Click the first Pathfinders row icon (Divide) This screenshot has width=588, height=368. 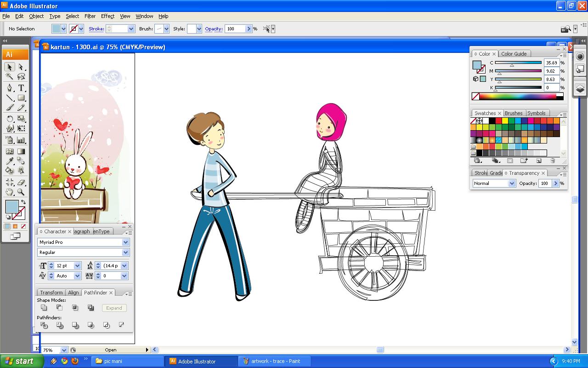44,325
